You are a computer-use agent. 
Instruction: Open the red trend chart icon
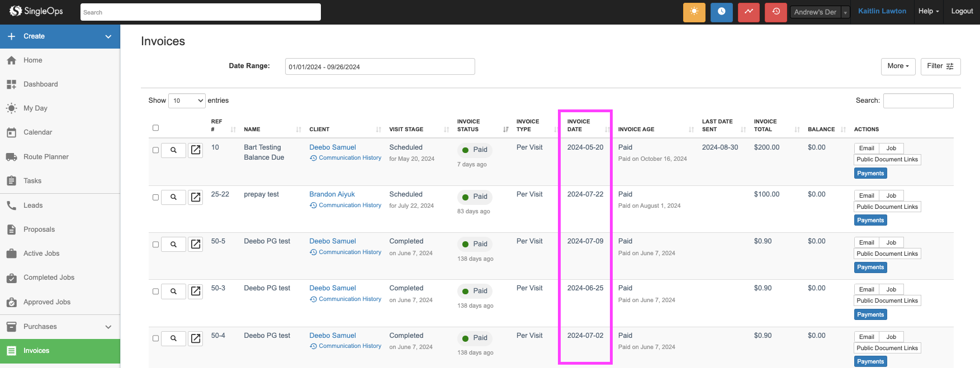click(749, 12)
